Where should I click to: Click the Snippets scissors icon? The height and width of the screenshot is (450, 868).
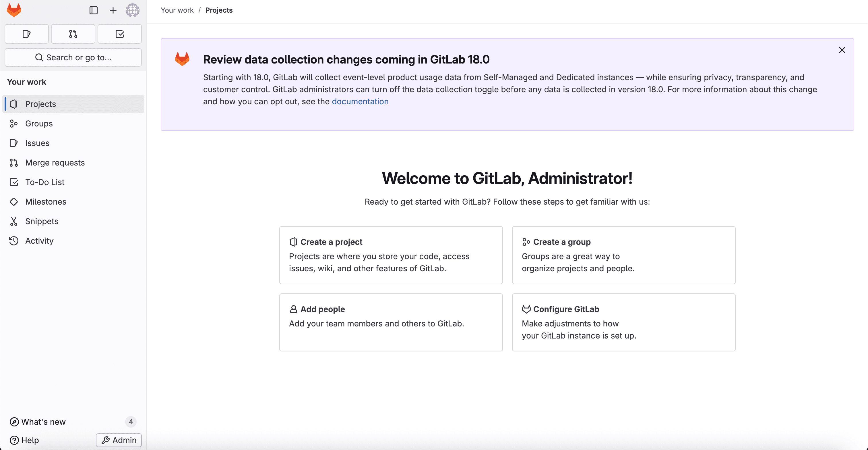pyautogui.click(x=14, y=221)
